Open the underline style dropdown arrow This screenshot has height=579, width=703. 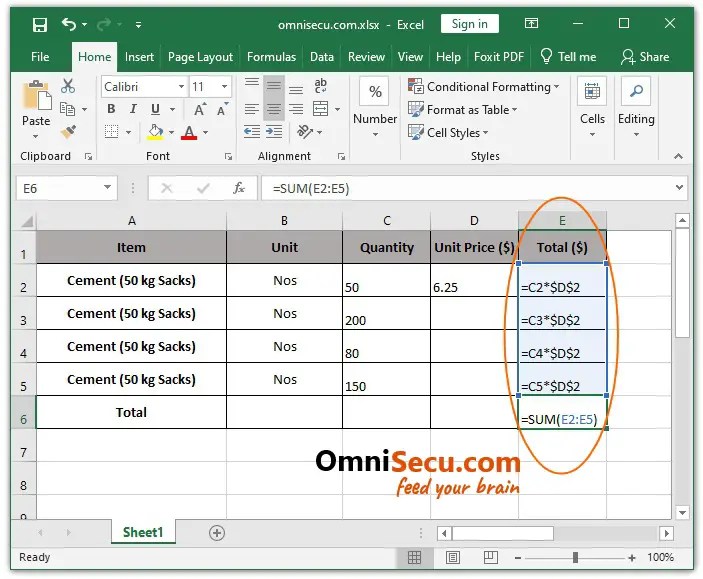click(172, 109)
